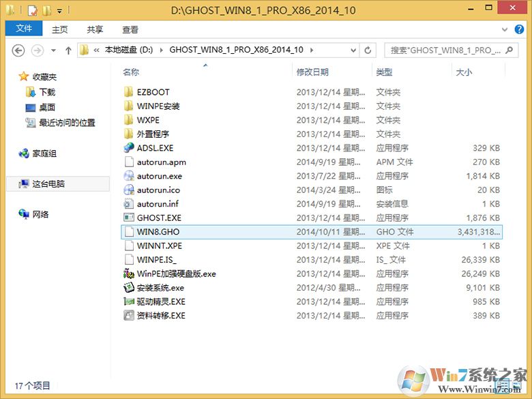Open the WINPE安装 folder

point(158,106)
